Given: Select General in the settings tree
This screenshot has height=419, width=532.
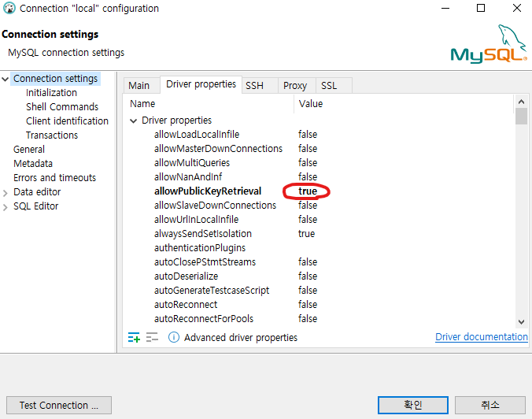Looking at the screenshot, I should tap(29, 150).
